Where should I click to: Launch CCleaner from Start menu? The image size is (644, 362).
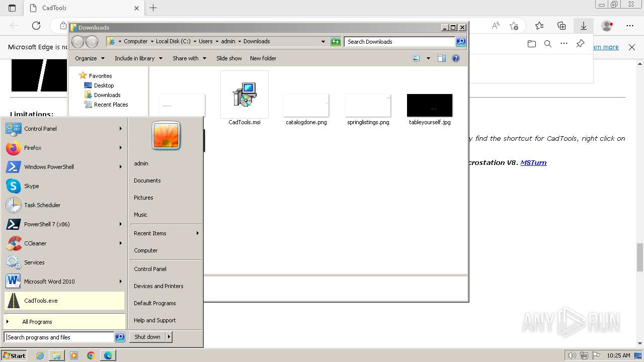click(64, 243)
